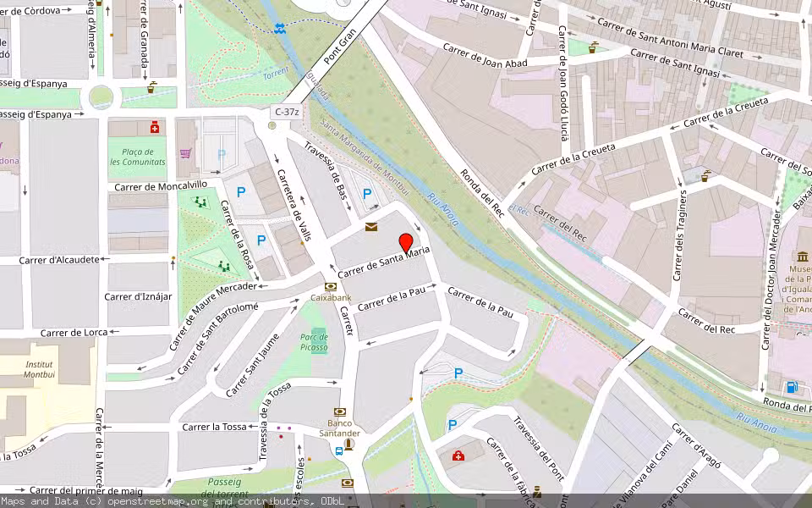Click the Carrer de la Mercè label

click(x=100, y=449)
